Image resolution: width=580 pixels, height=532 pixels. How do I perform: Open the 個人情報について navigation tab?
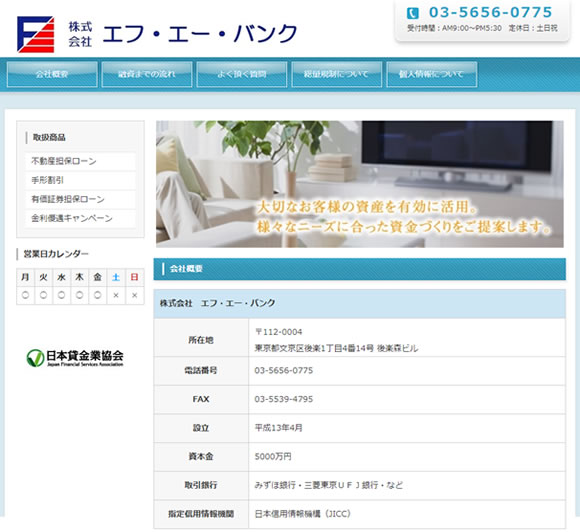[x=432, y=74]
